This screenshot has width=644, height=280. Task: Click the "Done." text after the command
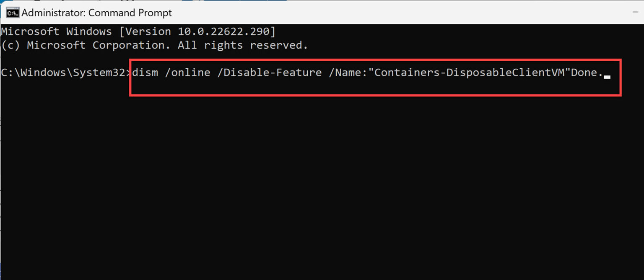click(587, 73)
